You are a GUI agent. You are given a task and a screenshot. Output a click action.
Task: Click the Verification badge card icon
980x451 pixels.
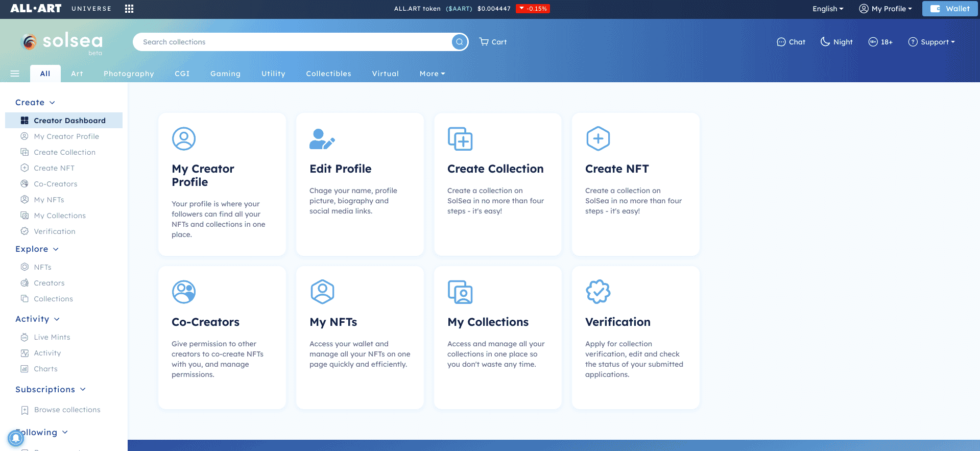[598, 292]
